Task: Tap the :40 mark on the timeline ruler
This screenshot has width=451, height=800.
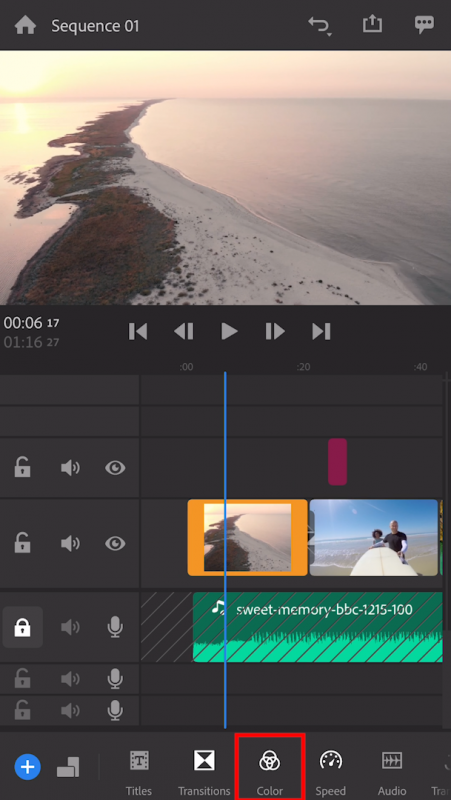Action: coord(420,367)
